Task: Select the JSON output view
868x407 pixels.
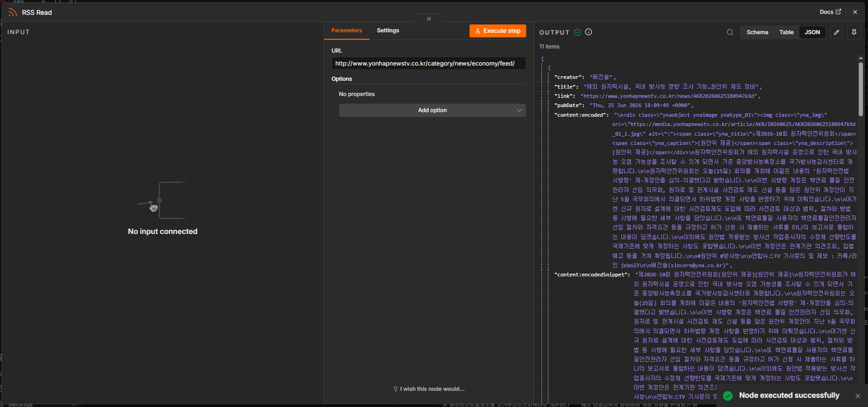Action: click(812, 32)
